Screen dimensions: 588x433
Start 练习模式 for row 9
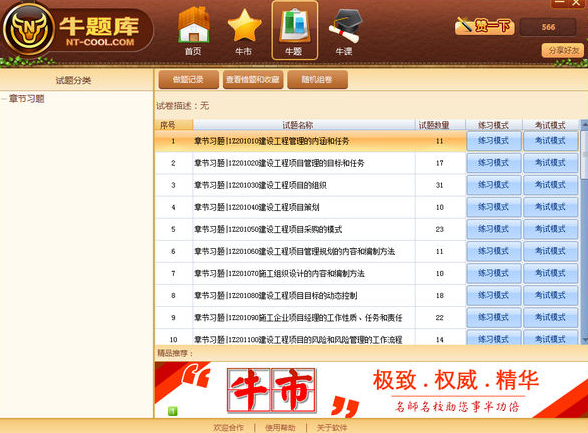pyautogui.click(x=494, y=318)
